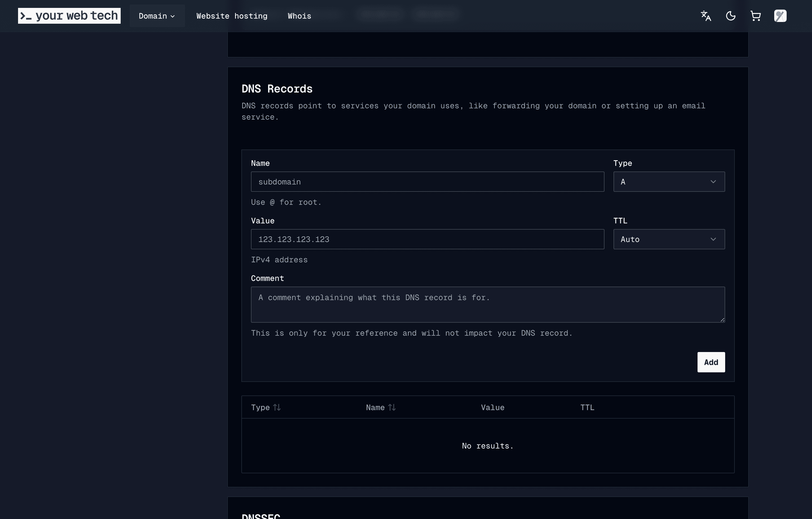
Task: Click the Add button
Action: click(711, 362)
